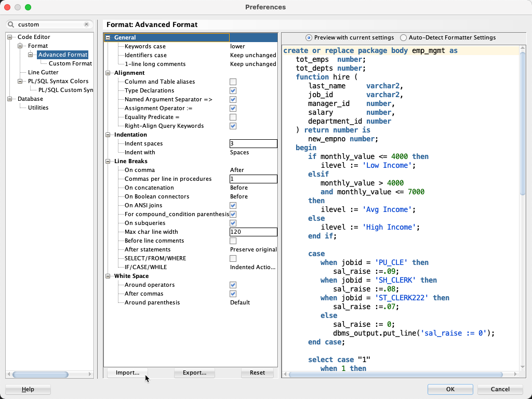This screenshot has width=532, height=399.
Task: Collapse the White Space settings group
Action: click(108, 276)
